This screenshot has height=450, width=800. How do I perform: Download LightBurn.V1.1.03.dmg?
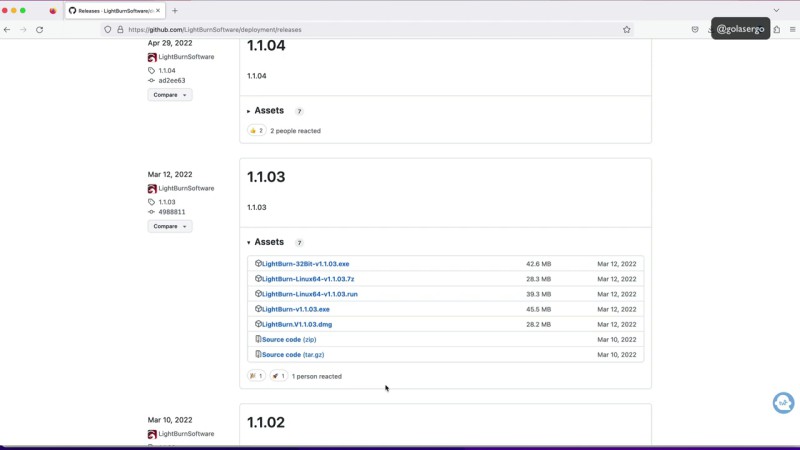[x=296, y=324]
